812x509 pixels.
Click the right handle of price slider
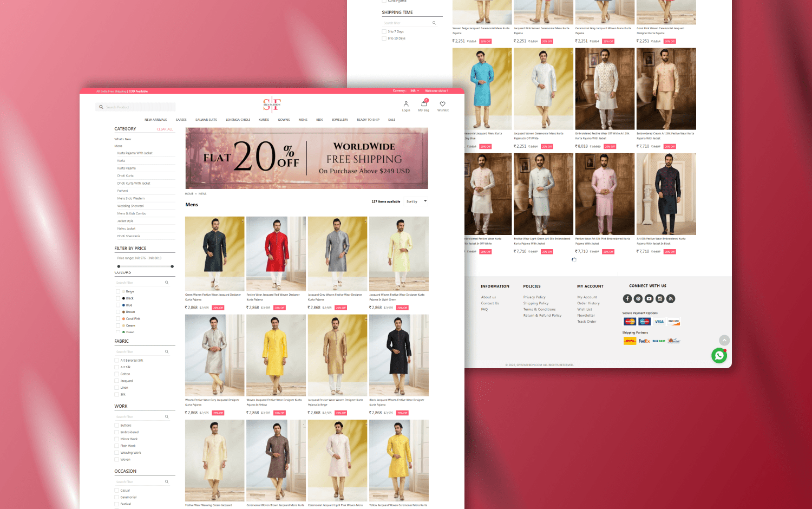tap(172, 266)
